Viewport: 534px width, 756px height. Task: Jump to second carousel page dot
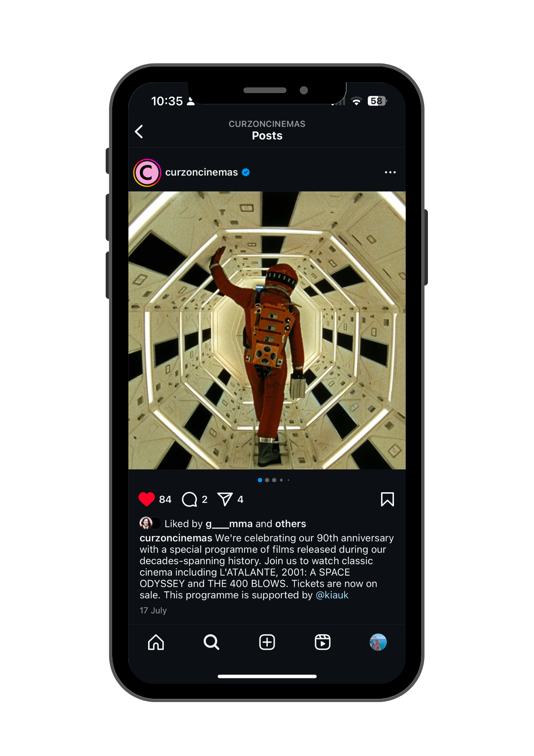coord(267,480)
